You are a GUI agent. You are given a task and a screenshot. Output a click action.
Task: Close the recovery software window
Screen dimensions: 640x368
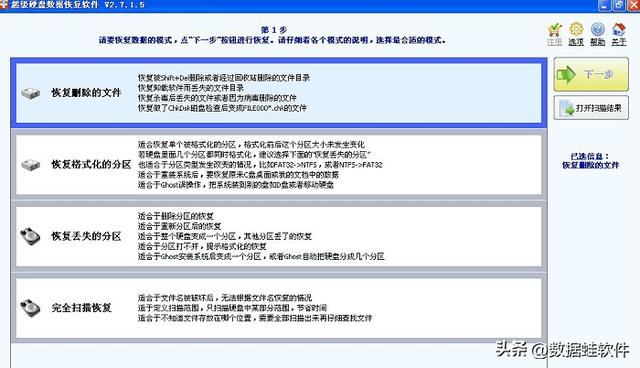tap(633, 5)
